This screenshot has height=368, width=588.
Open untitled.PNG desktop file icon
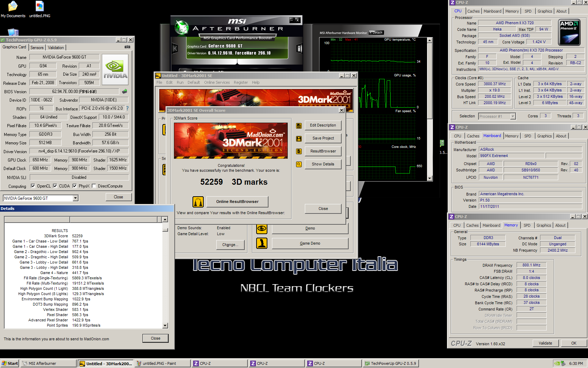coord(40,9)
